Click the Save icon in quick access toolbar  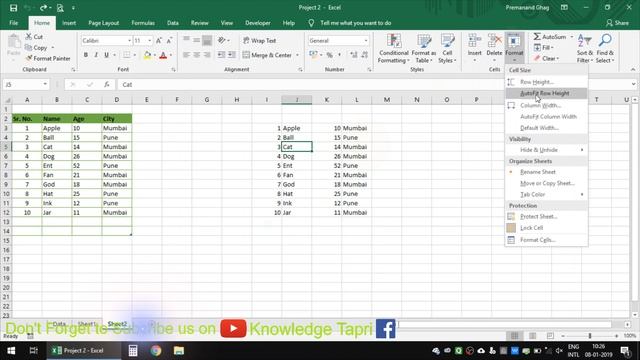[13, 8]
